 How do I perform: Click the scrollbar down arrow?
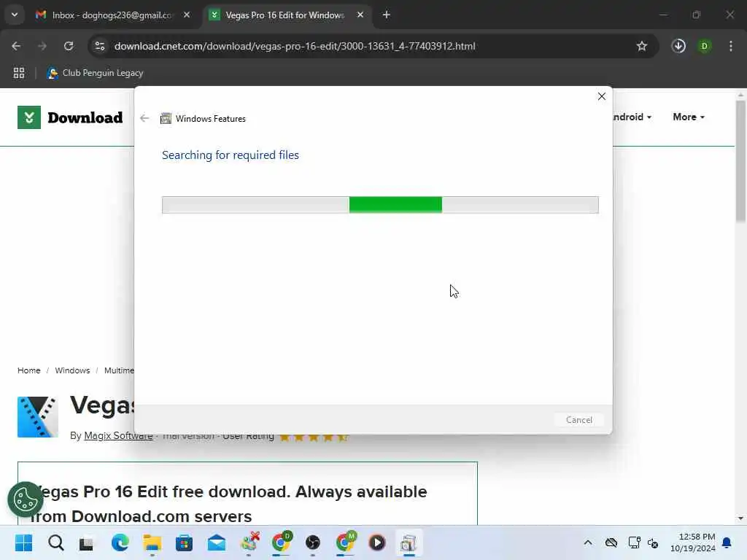tap(740, 518)
